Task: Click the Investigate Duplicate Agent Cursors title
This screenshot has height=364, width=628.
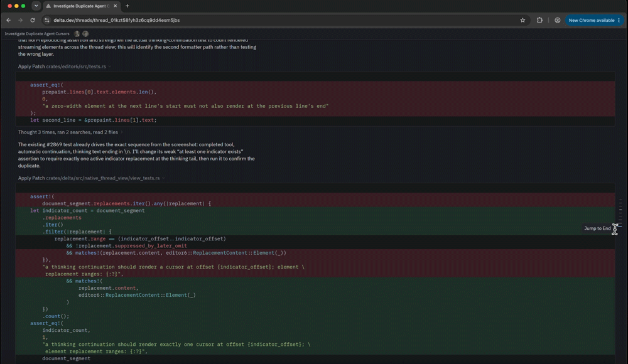Action: [37, 34]
